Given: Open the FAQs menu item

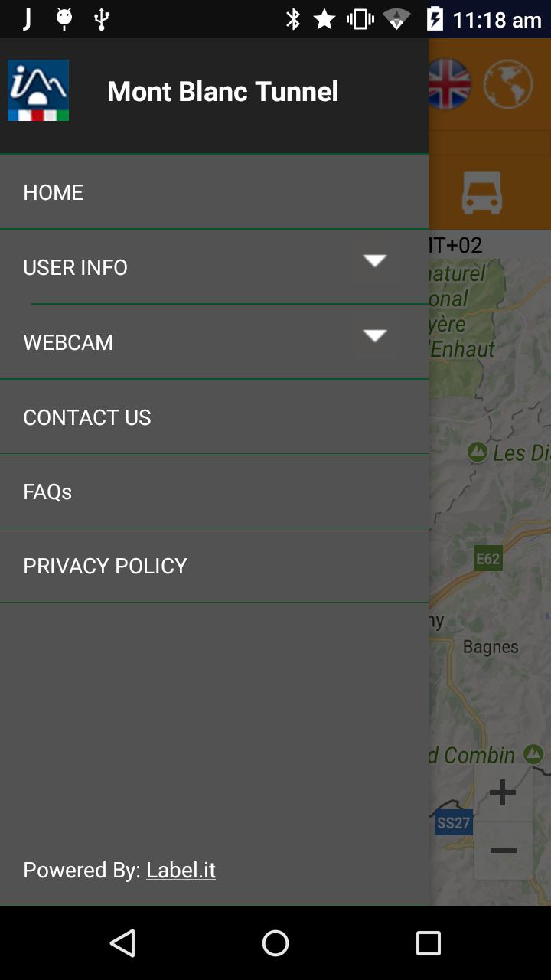Looking at the screenshot, I should pos(214,492).
